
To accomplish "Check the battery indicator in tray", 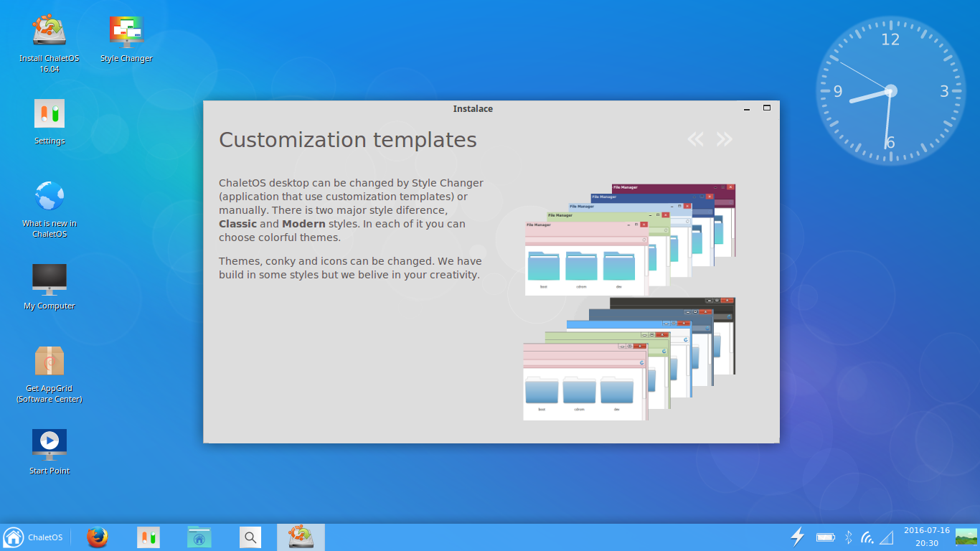I will coord(826,537).
